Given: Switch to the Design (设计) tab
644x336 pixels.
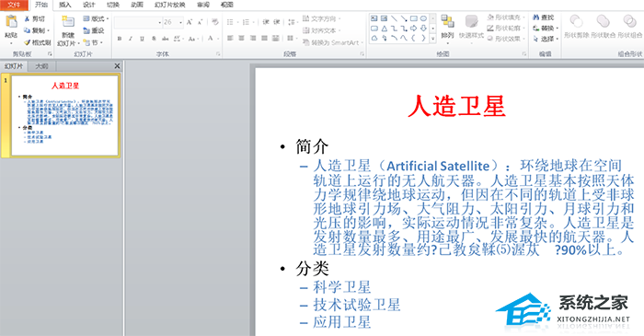Looking at the screenshot, I should [x=88, y=5].
